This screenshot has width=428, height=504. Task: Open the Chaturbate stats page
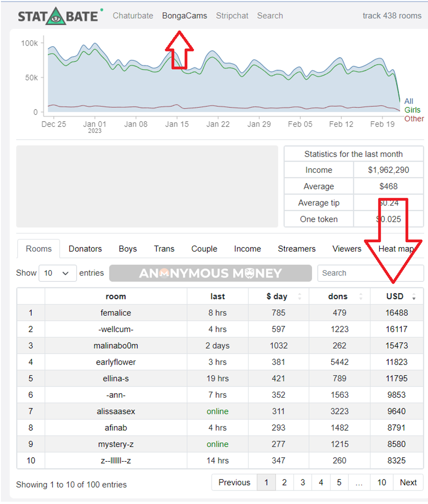[133, 16]
